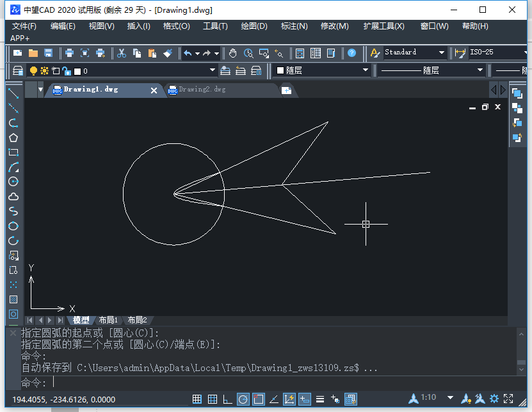
Task: Toggle ortho mode in status bar
Action: pos(228,399)
